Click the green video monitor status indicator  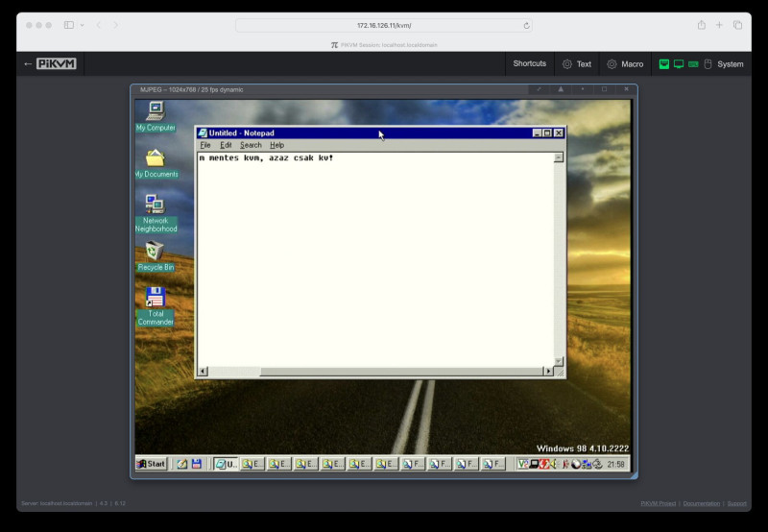tap(679, 64)
